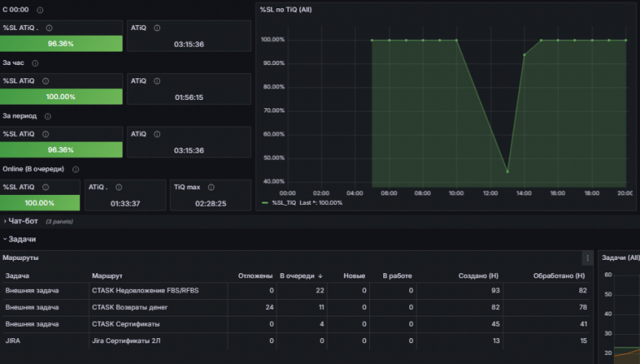Click info icon beside 'TiQ max' title
The image size is (640, 364).
211,187
